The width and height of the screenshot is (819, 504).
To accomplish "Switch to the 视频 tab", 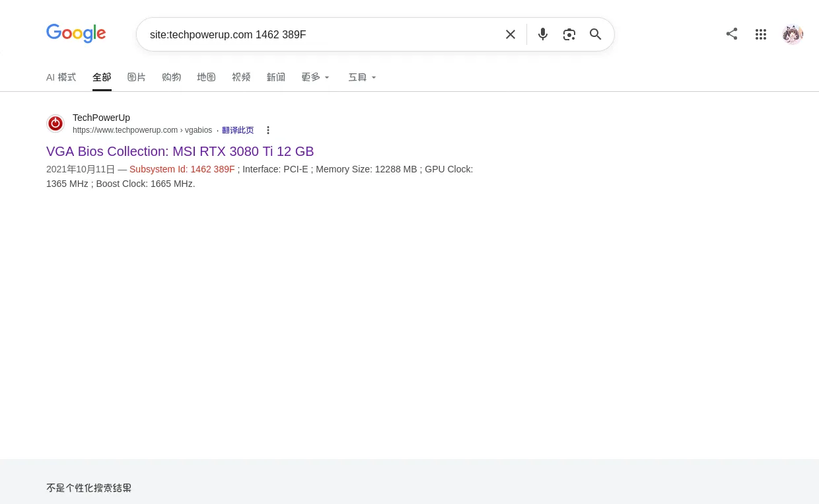I will (241, 77).
